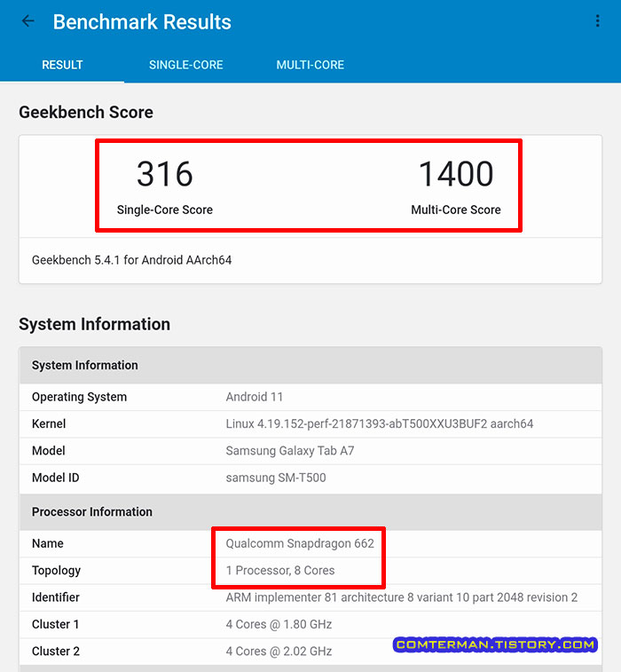The width and height of the screenshot is (621, 672).
Task: Select the Samsung Galaxy Tab A7 value
Action: [x=290, y=451]
